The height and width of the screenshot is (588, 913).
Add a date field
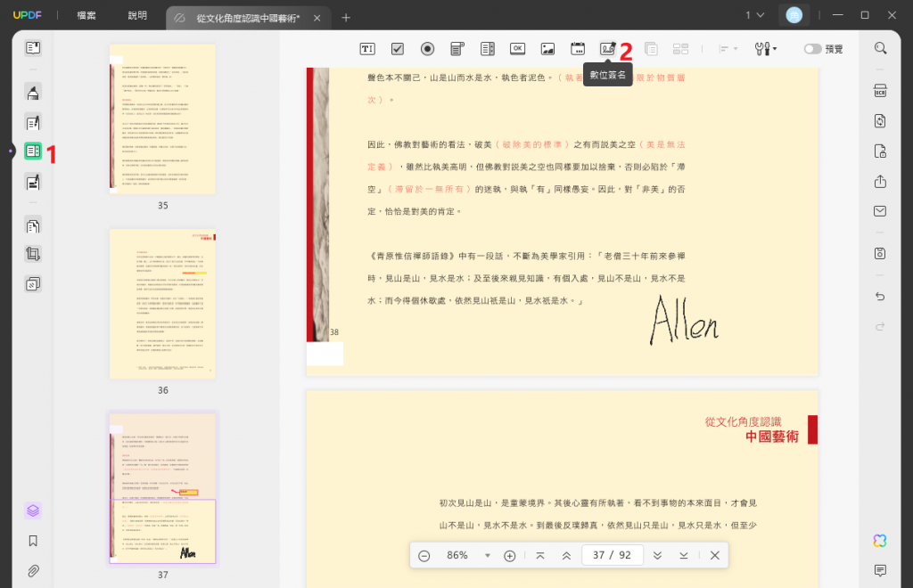[x=578, y=49]
